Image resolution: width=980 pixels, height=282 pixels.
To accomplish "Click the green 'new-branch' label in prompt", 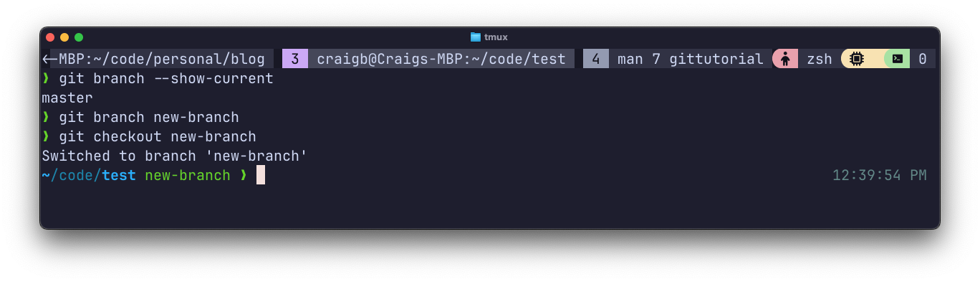I will 188,175.
